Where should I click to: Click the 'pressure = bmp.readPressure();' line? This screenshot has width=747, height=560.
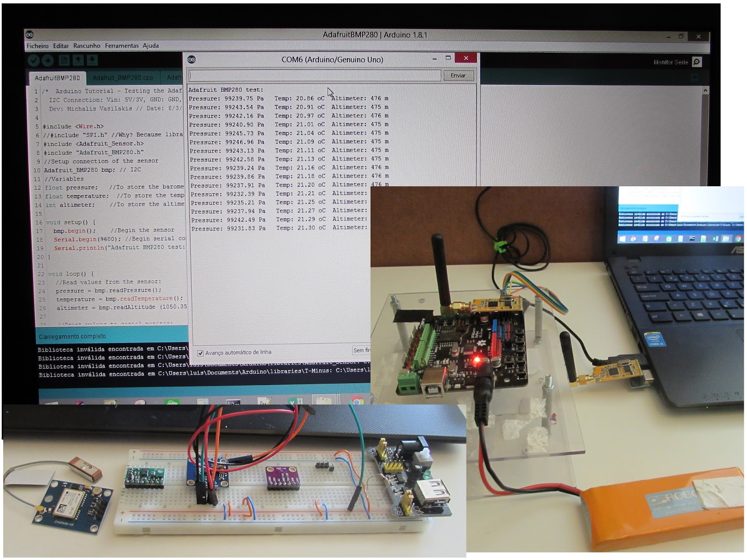[109, 290]
